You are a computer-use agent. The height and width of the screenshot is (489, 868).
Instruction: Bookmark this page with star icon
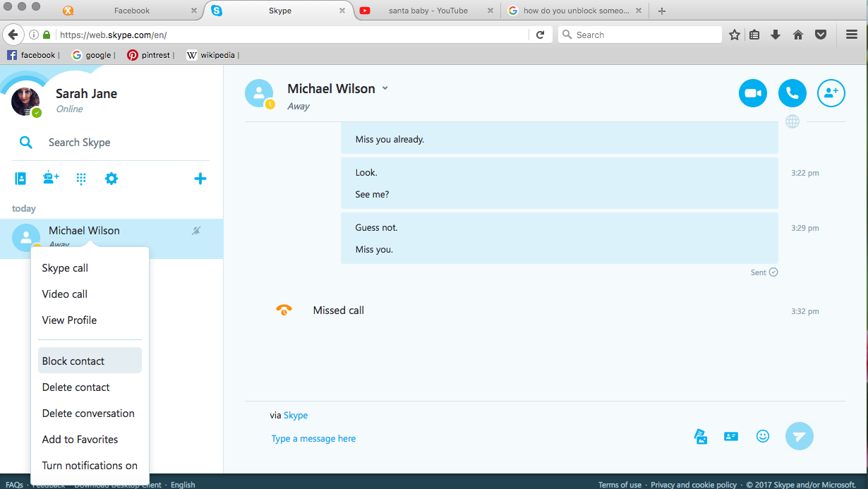[735, 35]
